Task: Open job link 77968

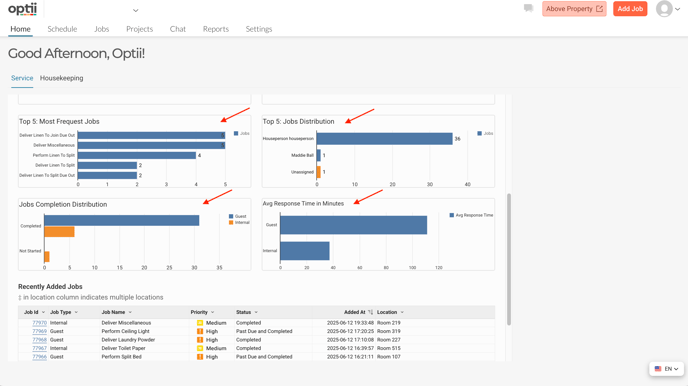Action: (39, 340)
